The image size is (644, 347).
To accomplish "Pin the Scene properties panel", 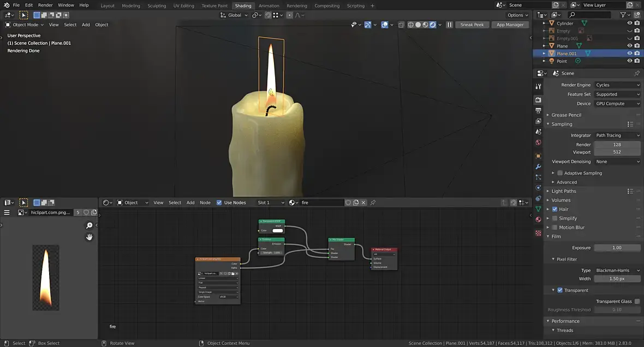I will pyautogui.click(x=636, y=73).
